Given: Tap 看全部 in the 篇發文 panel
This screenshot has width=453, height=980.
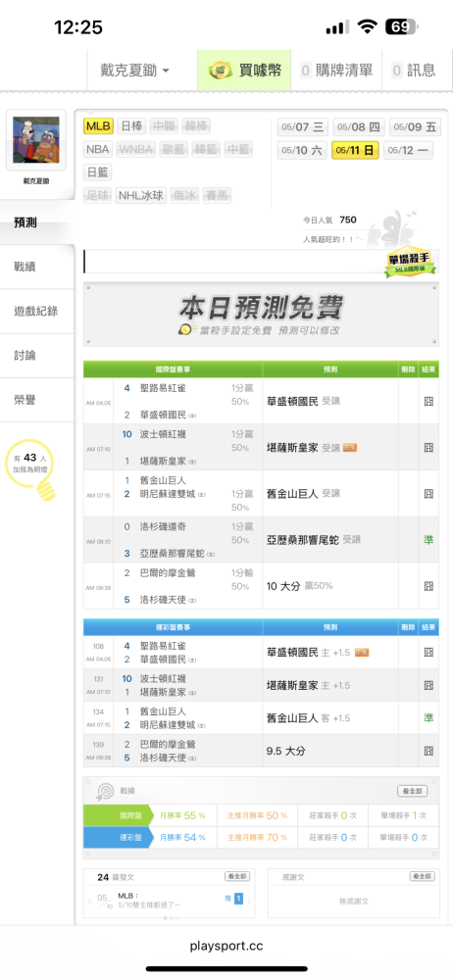Looking at the screenshot, I should click(237, 877).
